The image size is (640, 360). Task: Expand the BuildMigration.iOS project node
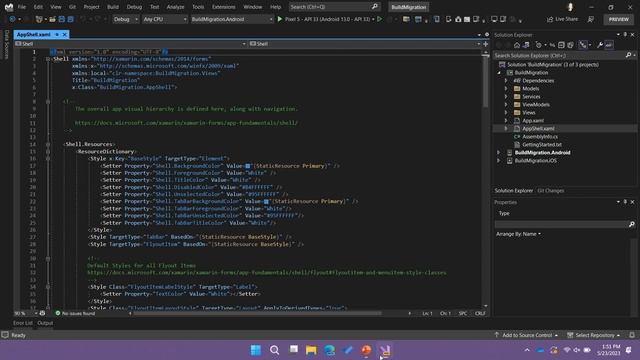(498, 160)
